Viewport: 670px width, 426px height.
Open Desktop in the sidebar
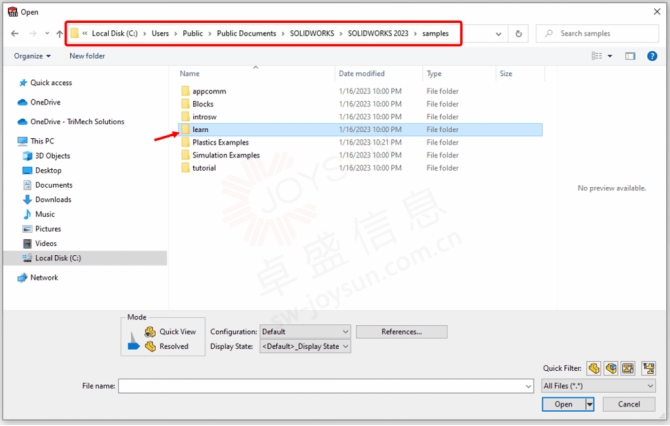pyautogui.click(x=48, y=170)
